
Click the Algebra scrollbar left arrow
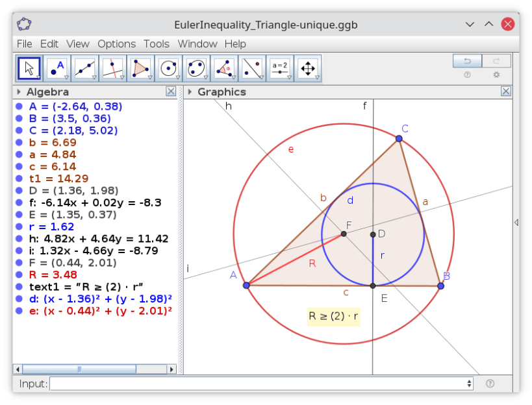click(x=18, y=369)
